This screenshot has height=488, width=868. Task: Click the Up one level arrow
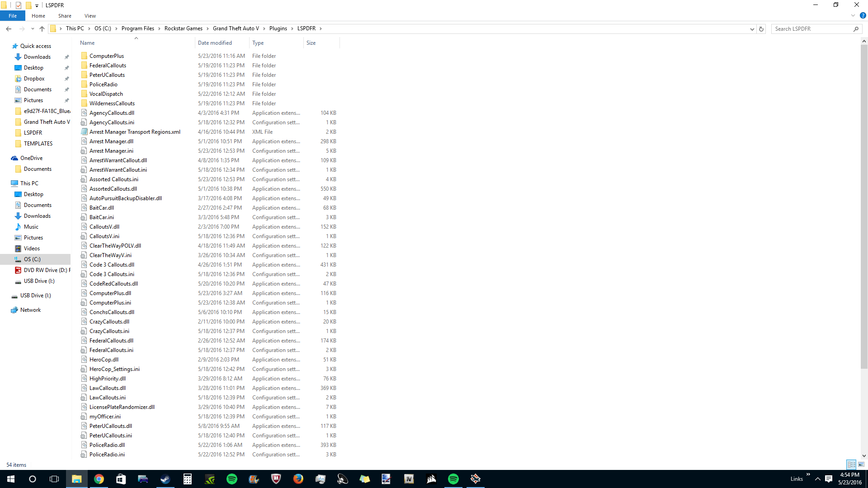pyautogui.click(x=42, y=28)
